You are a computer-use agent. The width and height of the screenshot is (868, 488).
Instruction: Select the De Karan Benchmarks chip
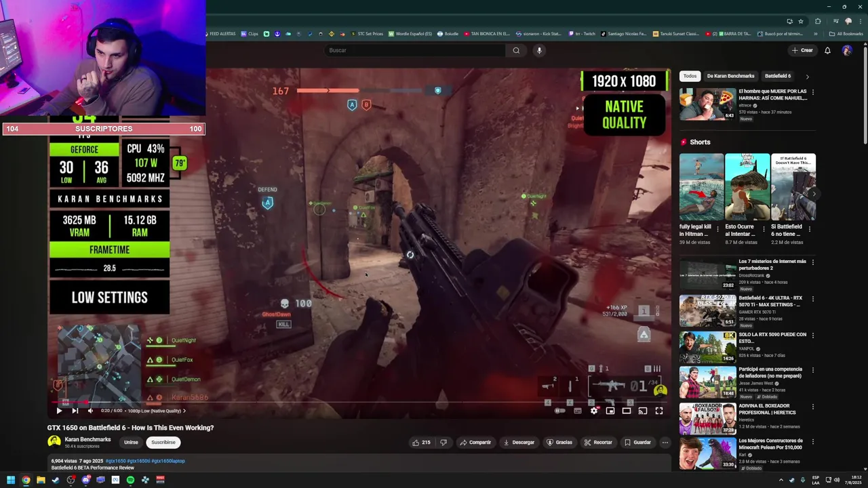coord(730,76)
